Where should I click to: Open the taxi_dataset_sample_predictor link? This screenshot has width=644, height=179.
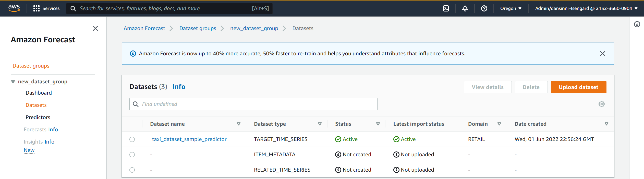click(189, 139)
